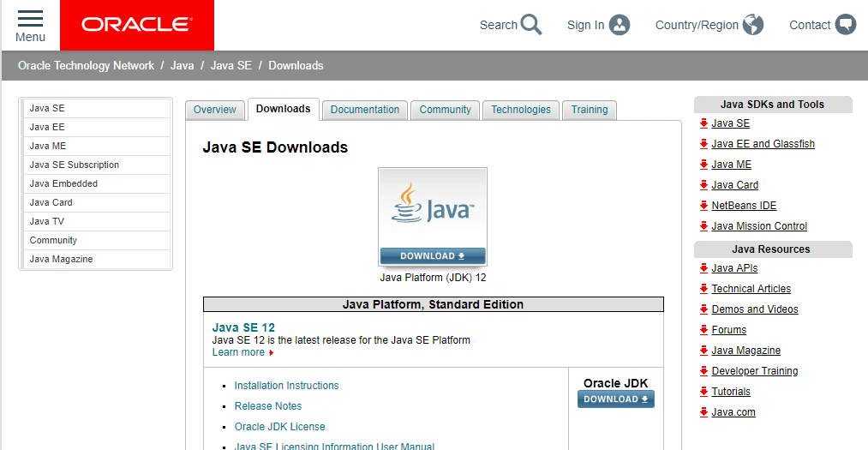Select the Downloads tab

(x=283, y=109)
